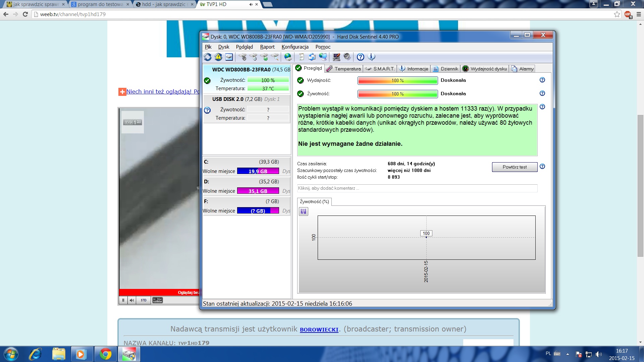This screenshot has height=362, width=644.
Task: Switch to the Wydajność dysku tab
Action: 485,69
